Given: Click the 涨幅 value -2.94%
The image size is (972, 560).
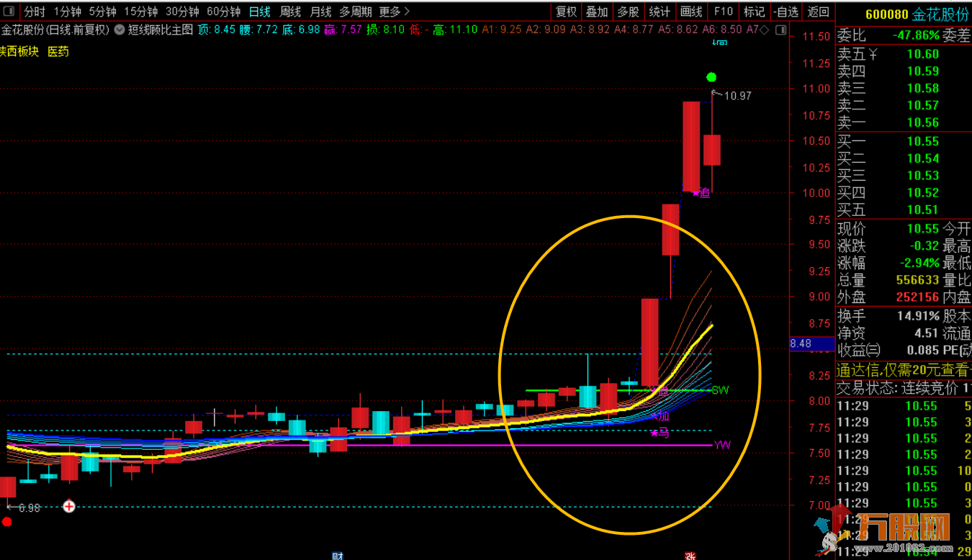Looking at the screenshot, I should (x=918, y=263).
